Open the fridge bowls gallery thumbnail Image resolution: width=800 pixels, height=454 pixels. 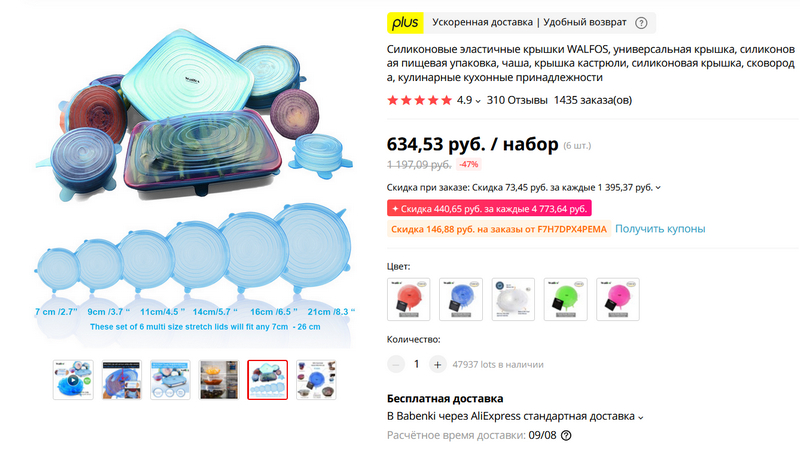[x=219, y=380]
